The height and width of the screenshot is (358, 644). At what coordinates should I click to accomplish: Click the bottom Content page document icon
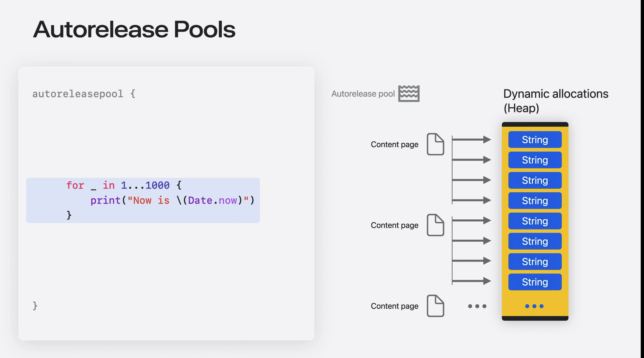(435, 306)
